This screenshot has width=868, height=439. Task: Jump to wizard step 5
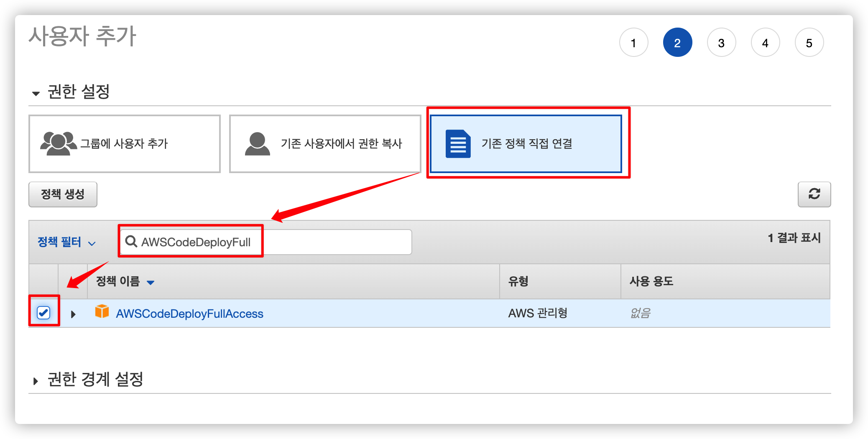point(809,43)
